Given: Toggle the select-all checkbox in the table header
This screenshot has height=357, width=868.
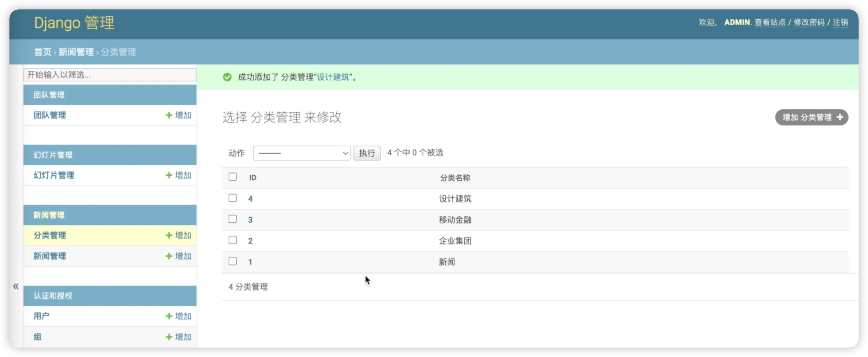Looking at the screenshot, I should 233,177.
